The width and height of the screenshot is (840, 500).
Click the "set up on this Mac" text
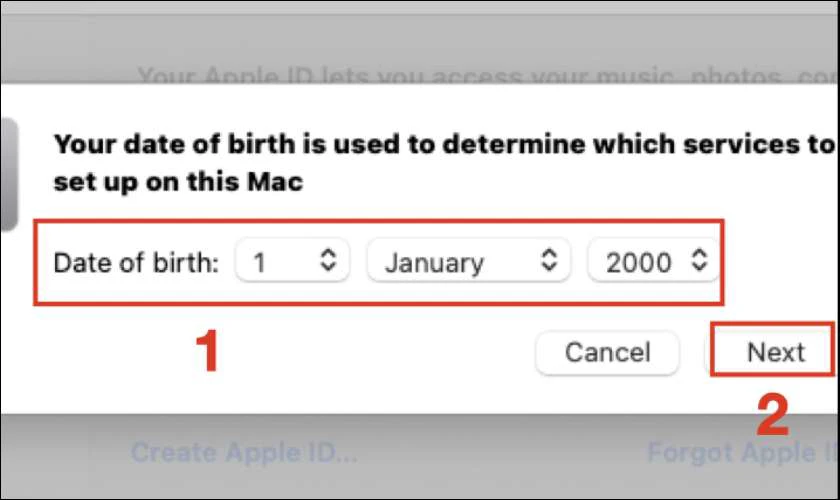pos(177,182)
